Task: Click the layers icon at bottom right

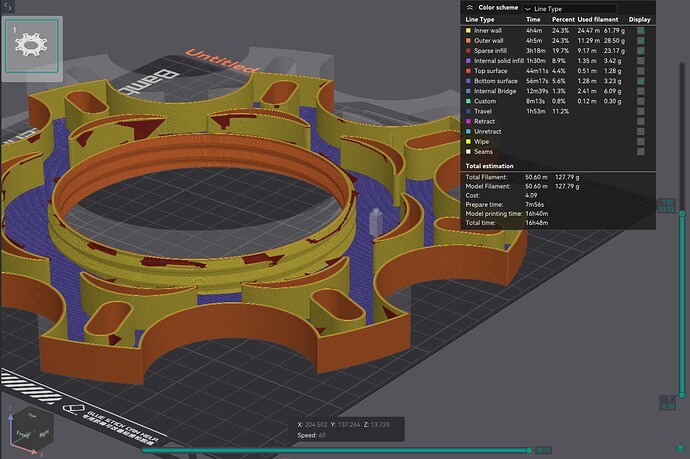Action: (x=681, y=448)
